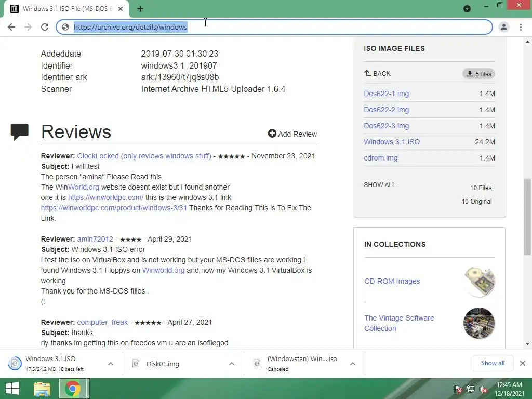Follow the https://winworldpc.com/ link
This screenshot has height=399, width=532.
click(106, 197)
